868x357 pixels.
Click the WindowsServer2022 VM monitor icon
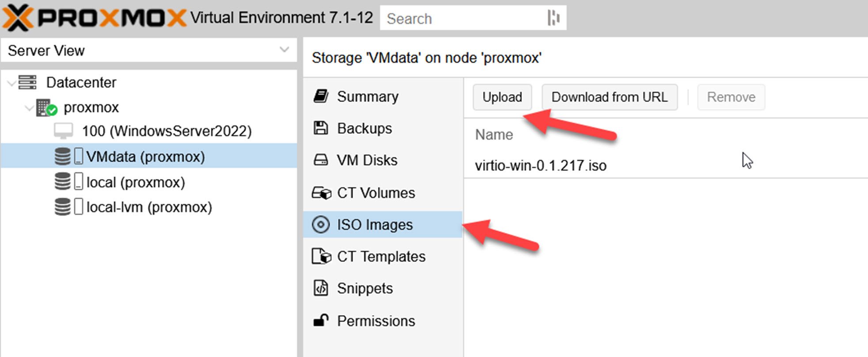point(63,131)
